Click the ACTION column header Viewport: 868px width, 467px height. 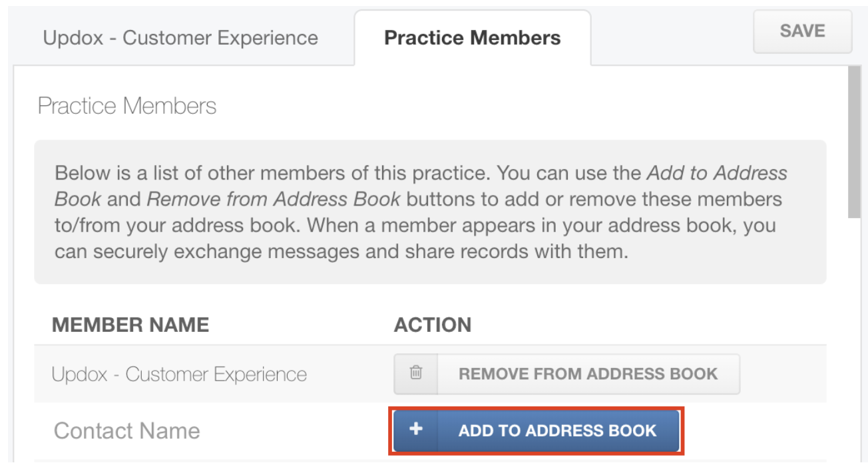[x=433, y=325]
